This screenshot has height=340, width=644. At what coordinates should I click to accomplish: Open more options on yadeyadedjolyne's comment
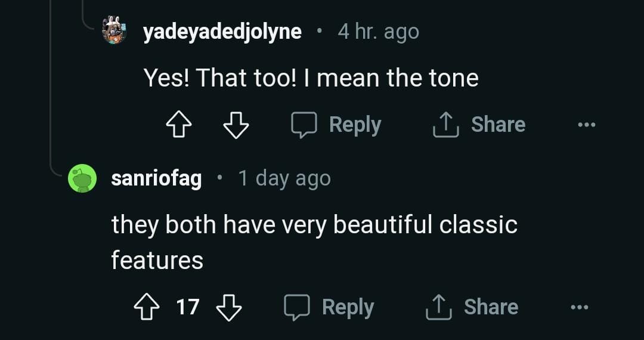pos(586,125)
